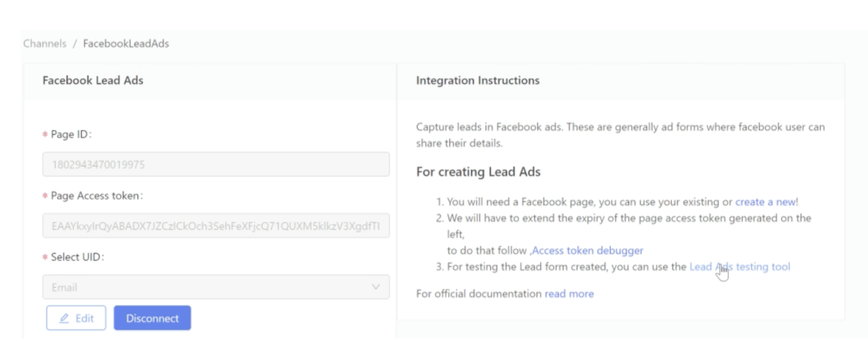
Task: Click the Integration Instructions heading
Action: (x=478, y=80)
